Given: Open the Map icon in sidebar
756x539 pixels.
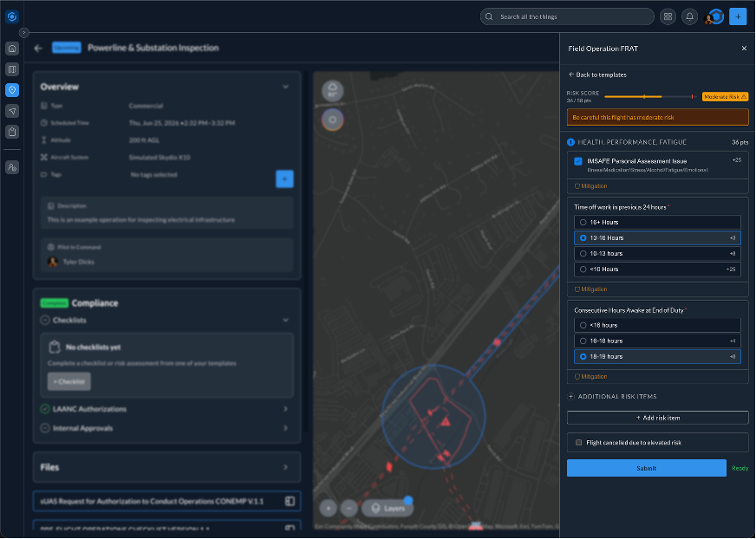Looking at the screenshot, I should tap(12, 69).
